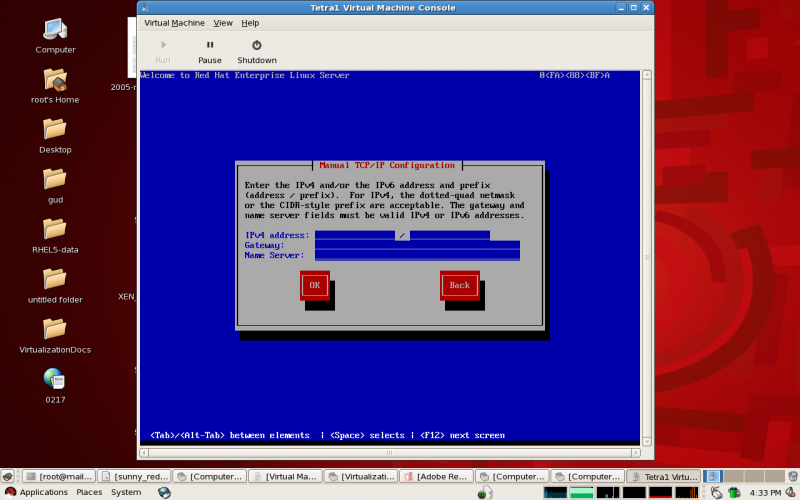Select the 0217 web document icon
Viewport: 800px width, 500px height.
click(55, 386)
